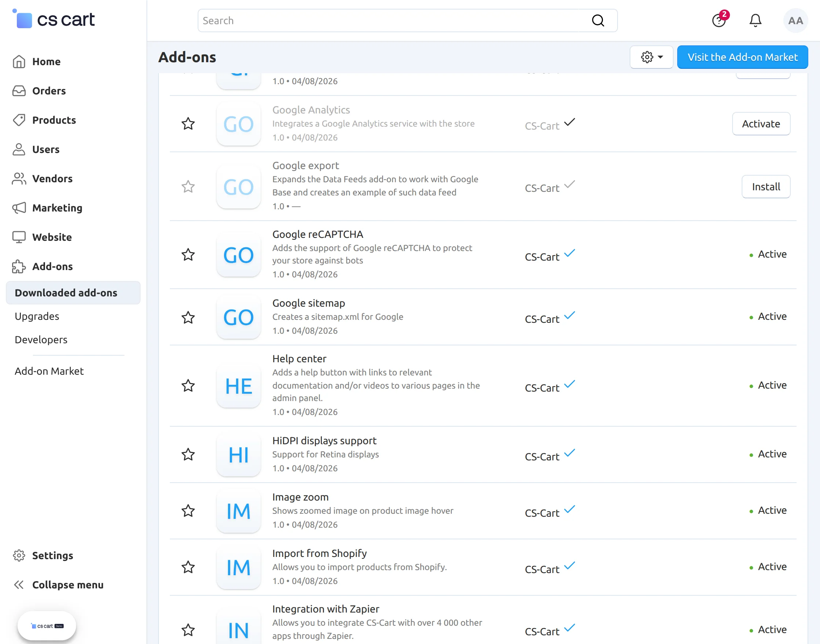Click the Google export GO icon

238,187
